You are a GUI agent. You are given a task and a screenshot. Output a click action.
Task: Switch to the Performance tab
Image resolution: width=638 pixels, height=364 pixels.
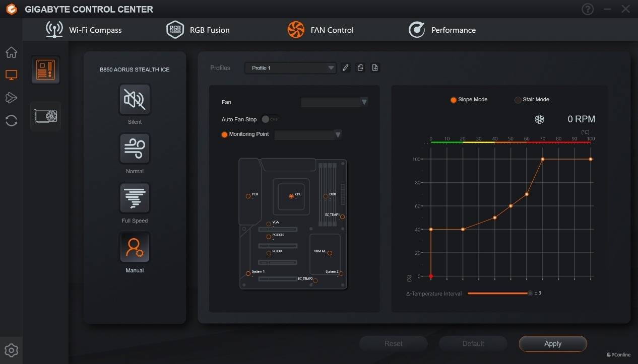442,30
